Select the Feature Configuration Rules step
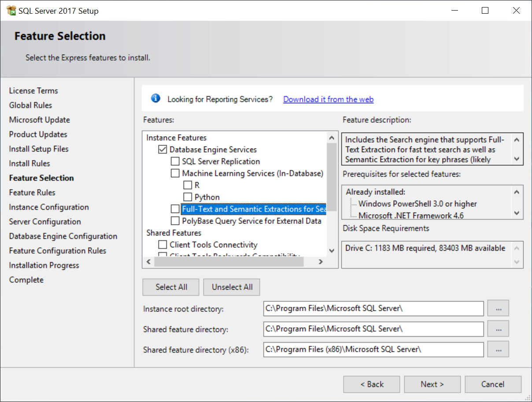 (58, 251)
